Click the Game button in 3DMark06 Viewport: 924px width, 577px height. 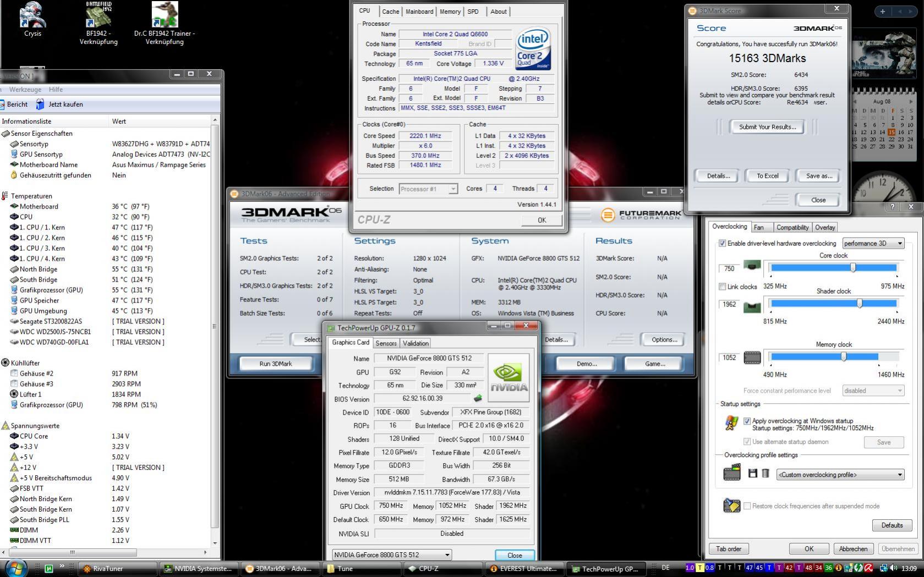coord(655,364)
